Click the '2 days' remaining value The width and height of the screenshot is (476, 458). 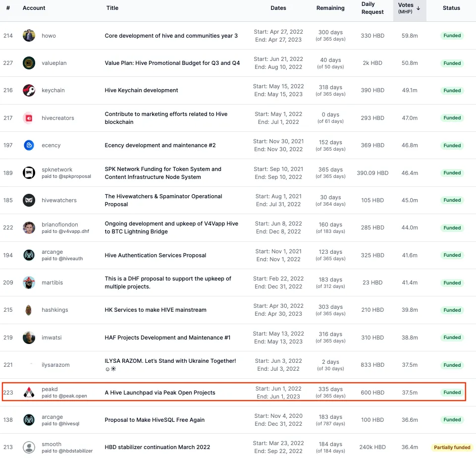click(330, 362)
